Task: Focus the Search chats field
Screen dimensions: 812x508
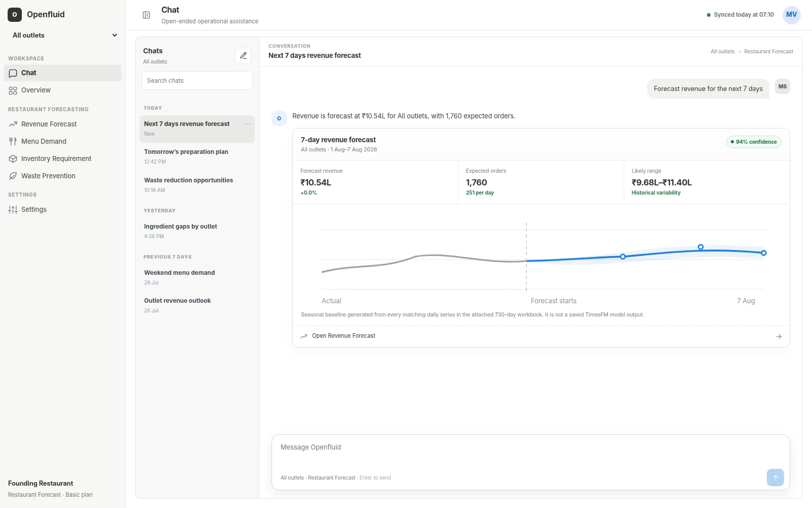Action: click(x=197, y=81)
